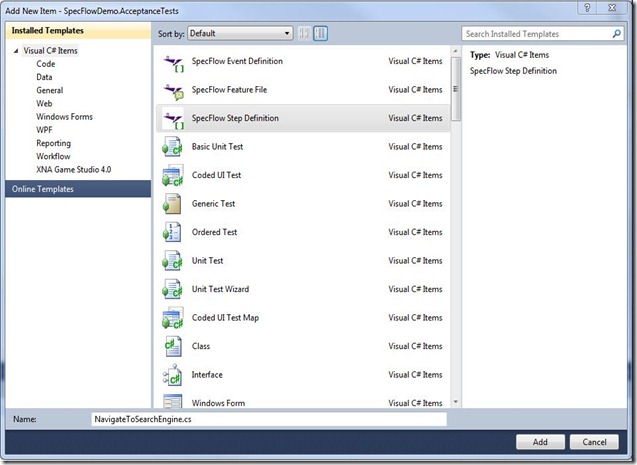Viewport: 637px width, 465px height.
Task: Select the SpecFlow Feature File icon
Action: (173, 91)
